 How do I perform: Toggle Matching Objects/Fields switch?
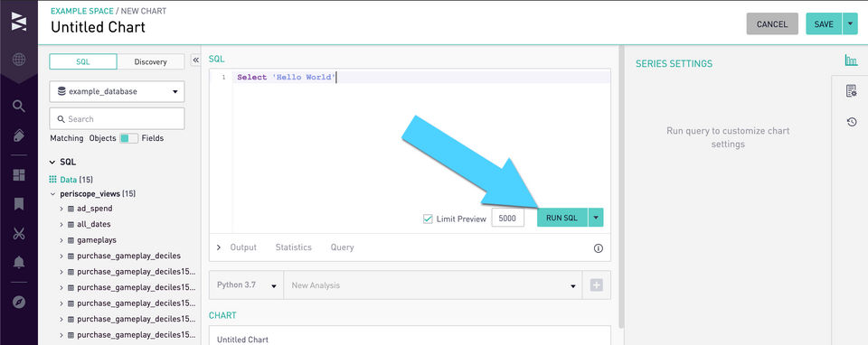(x=129, y=138)
